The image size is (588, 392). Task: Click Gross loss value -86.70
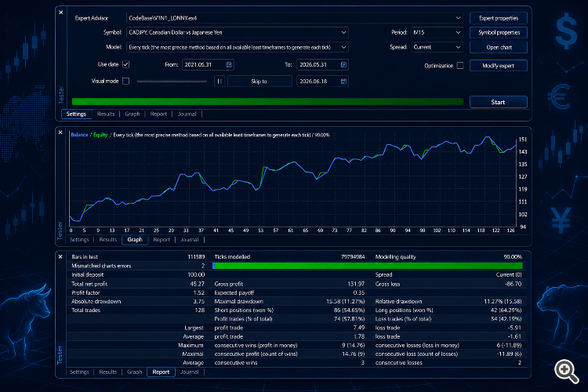514,284
